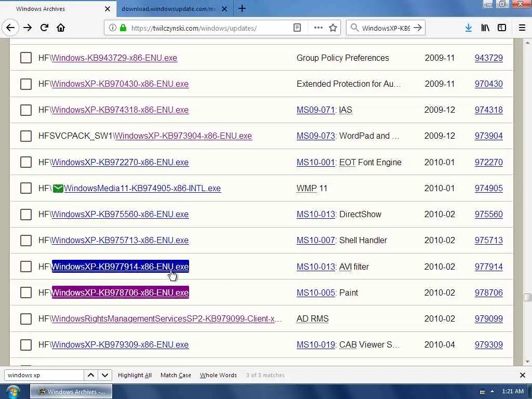Enable Highlight All in find bar
532x399 pixels.
[135, 375]
